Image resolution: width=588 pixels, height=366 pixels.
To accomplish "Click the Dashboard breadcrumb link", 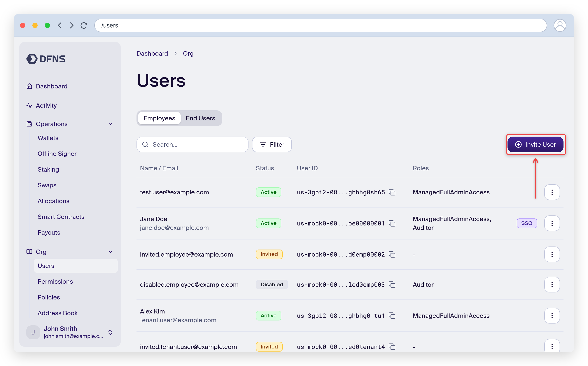I will click(152, 53).
